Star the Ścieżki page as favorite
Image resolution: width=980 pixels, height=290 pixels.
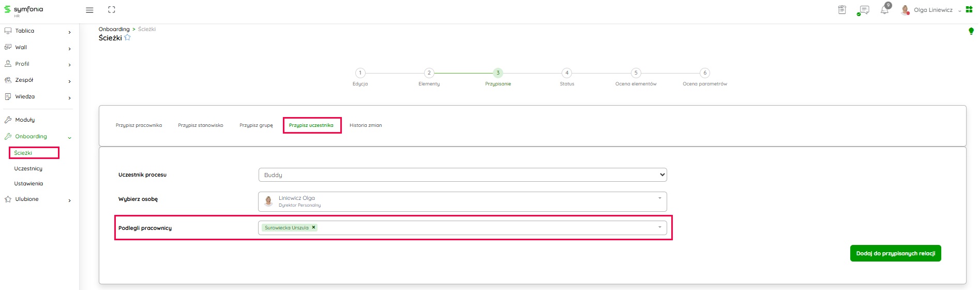coord(128,38)
